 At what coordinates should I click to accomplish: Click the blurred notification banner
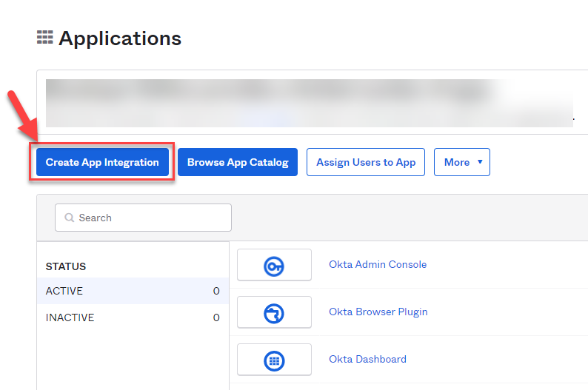(296, 102)
